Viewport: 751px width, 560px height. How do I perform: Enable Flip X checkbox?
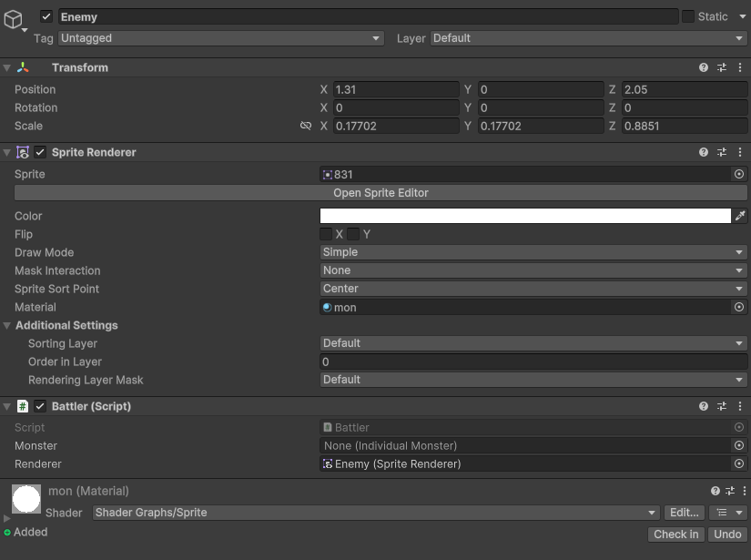pyautogui.click(x=326, y=234)
